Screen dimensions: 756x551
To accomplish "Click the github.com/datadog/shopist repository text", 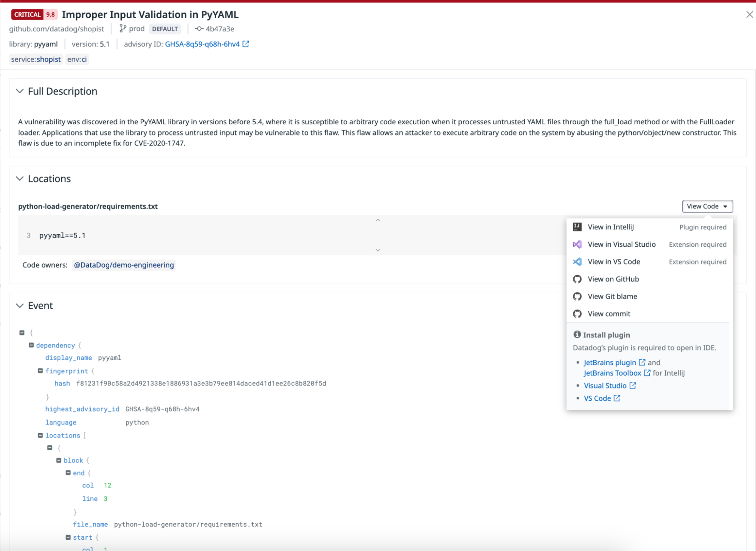I will coord(56,29).
